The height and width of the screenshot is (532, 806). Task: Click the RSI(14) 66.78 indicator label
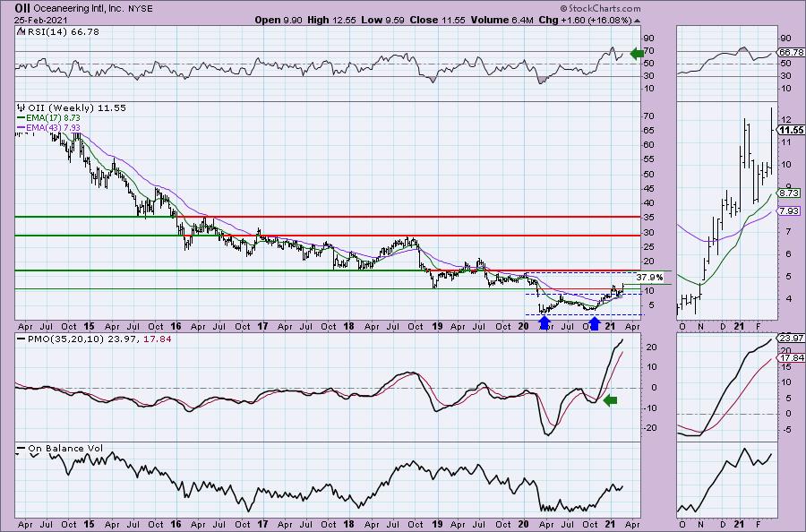(x=62, y=32)
